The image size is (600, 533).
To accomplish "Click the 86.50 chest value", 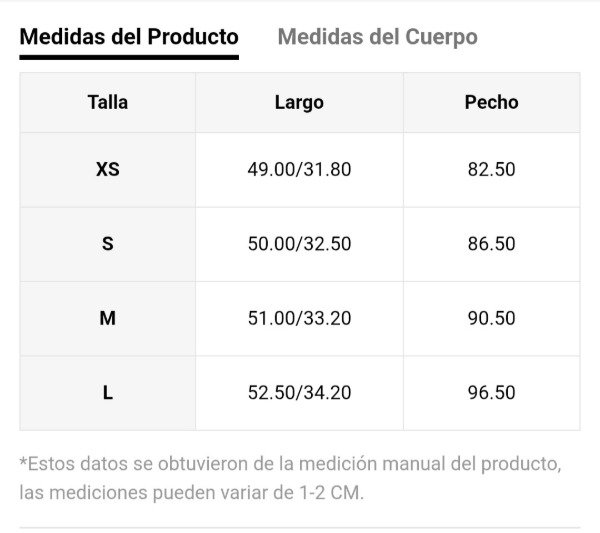I will click(491, 244).
